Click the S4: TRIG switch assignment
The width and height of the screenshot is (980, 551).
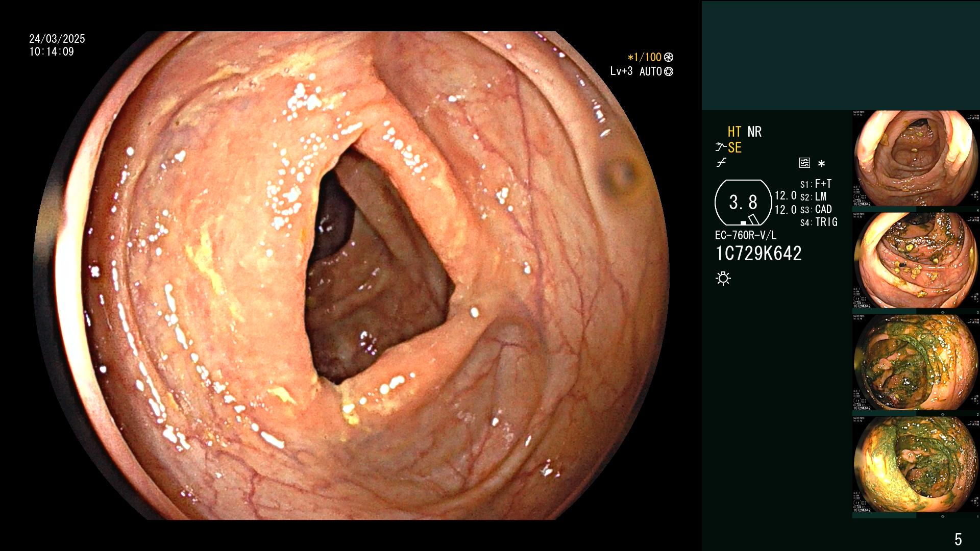point(819,222)
